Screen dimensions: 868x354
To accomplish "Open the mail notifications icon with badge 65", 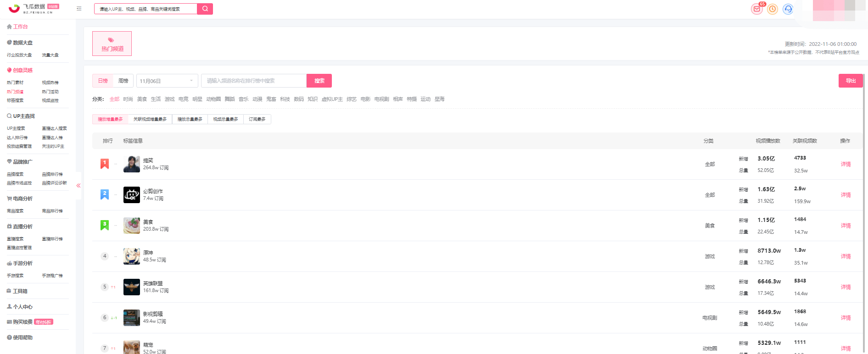I will (756, 9).
